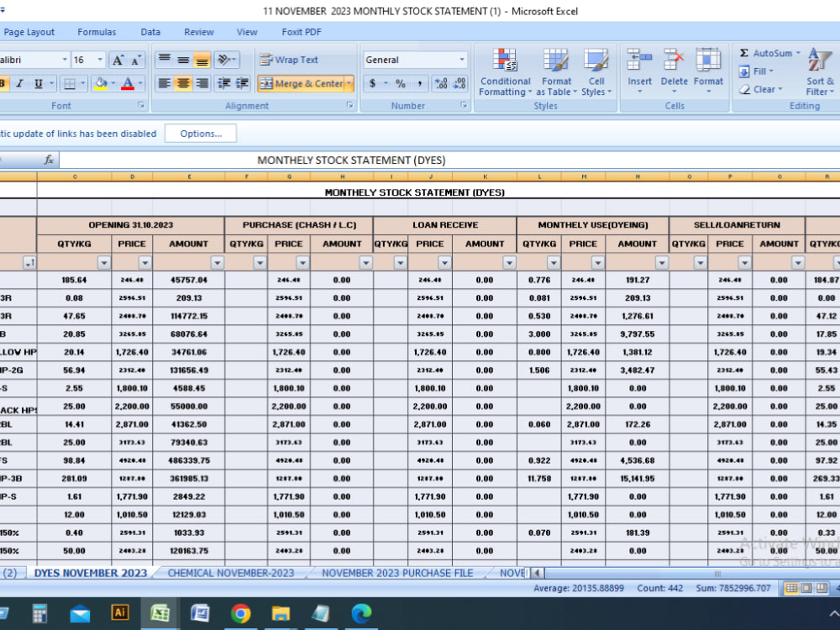Toggle Wrap Text
Image resolution: width=840 pixels, height=630 pixels.
pyautogui.click(x=289, y=60)
